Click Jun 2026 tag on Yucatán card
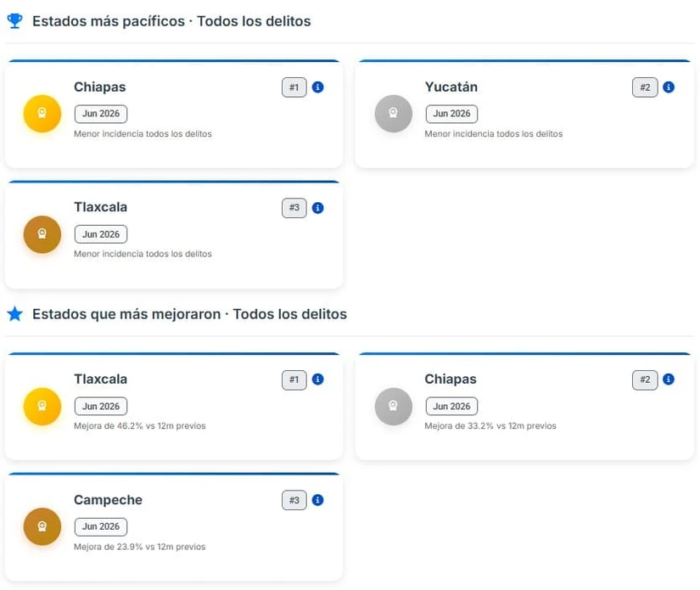 coord(451,114)
